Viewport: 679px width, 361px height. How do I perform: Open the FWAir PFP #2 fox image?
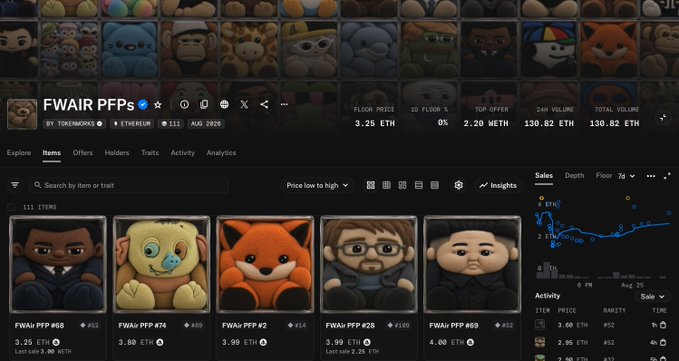pyautogui.click(x=265, y=264)
